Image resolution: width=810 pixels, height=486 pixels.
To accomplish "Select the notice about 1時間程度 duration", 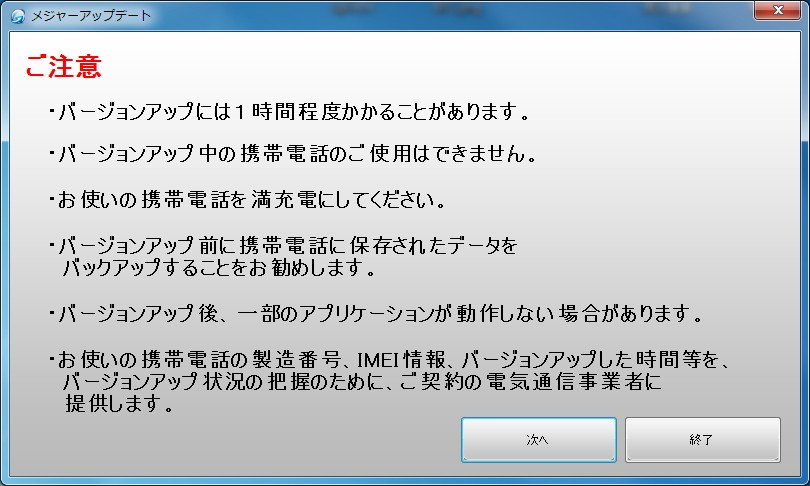I will click(x=290, y=111).
